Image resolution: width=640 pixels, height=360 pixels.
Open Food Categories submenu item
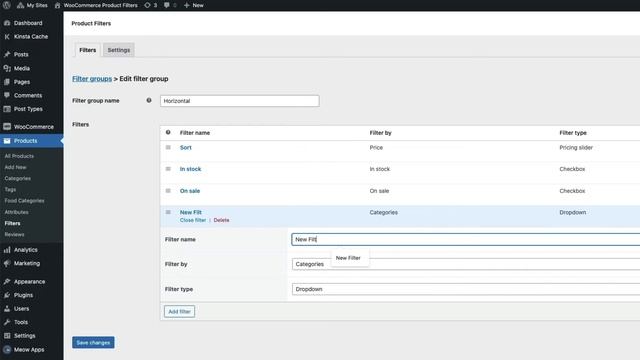(x=24, y=200)
